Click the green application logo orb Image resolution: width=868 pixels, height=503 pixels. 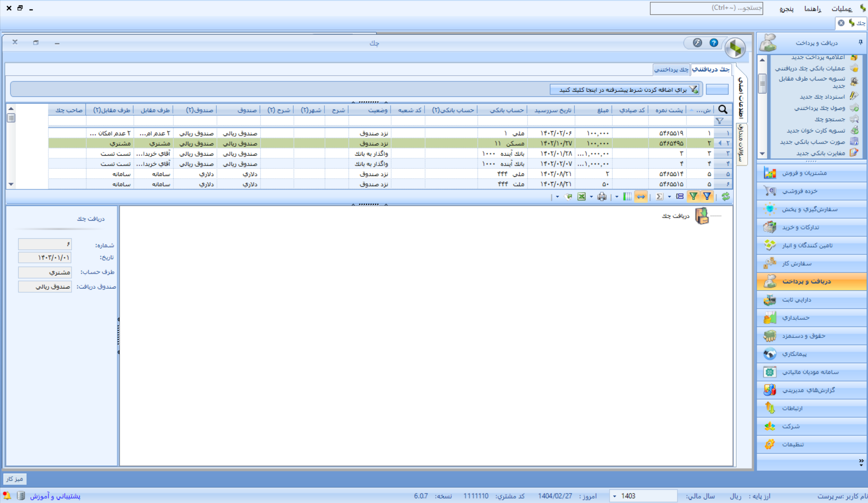click(735, 47)
